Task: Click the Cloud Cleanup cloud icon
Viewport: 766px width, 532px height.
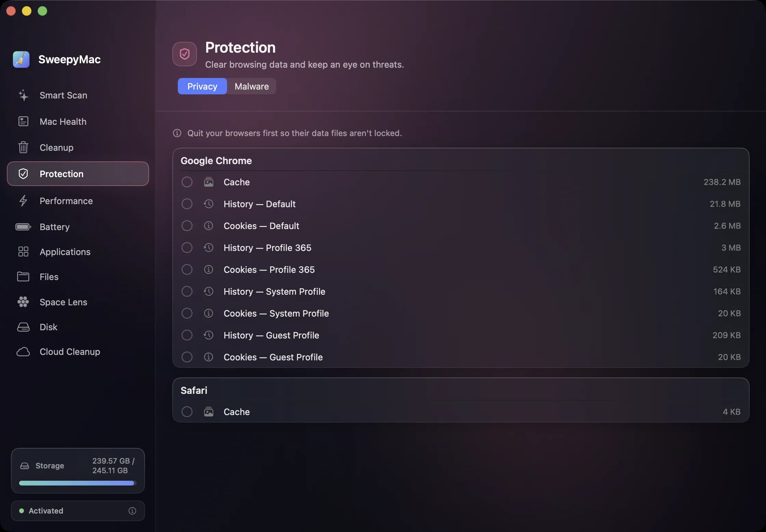Action: (23, 352)
